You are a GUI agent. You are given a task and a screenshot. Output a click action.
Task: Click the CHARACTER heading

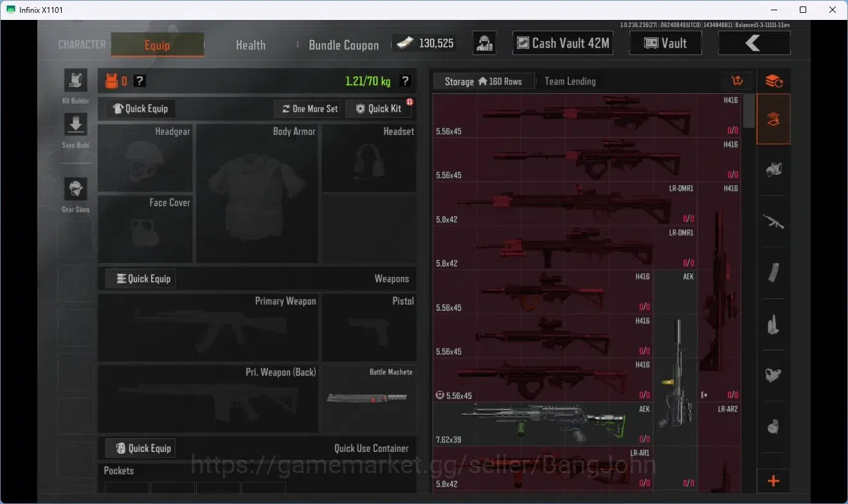coord(82,44)
